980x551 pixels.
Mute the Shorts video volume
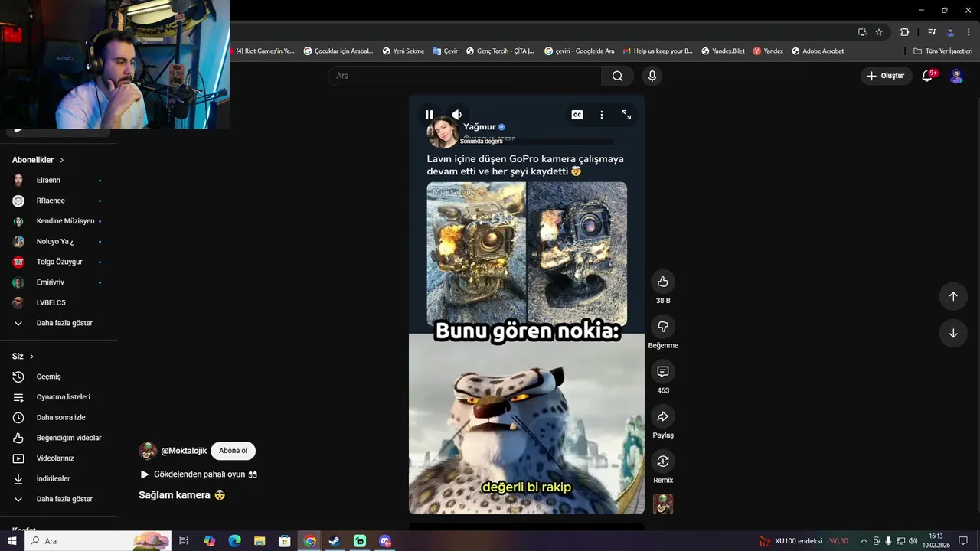pyautogui.click(x=456, y=115)
